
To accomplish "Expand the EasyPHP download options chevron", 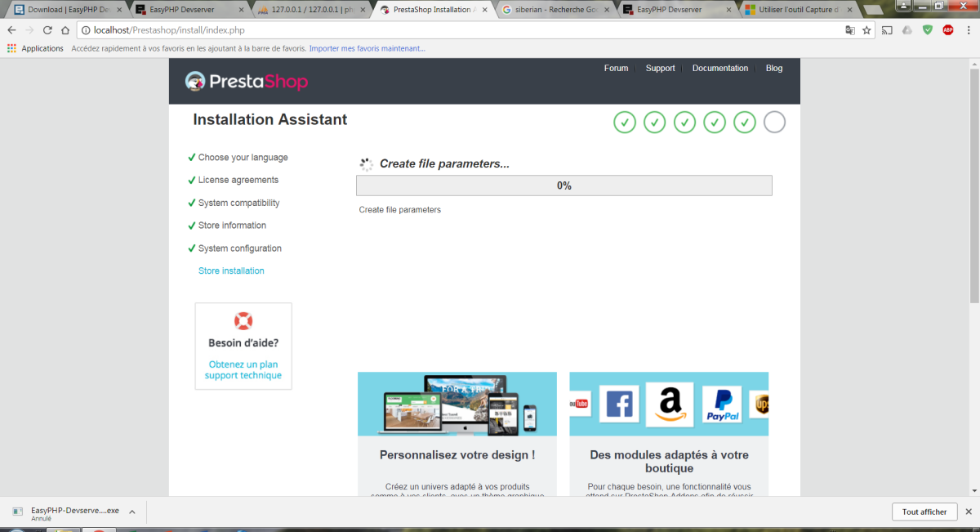I will [131, 512].
